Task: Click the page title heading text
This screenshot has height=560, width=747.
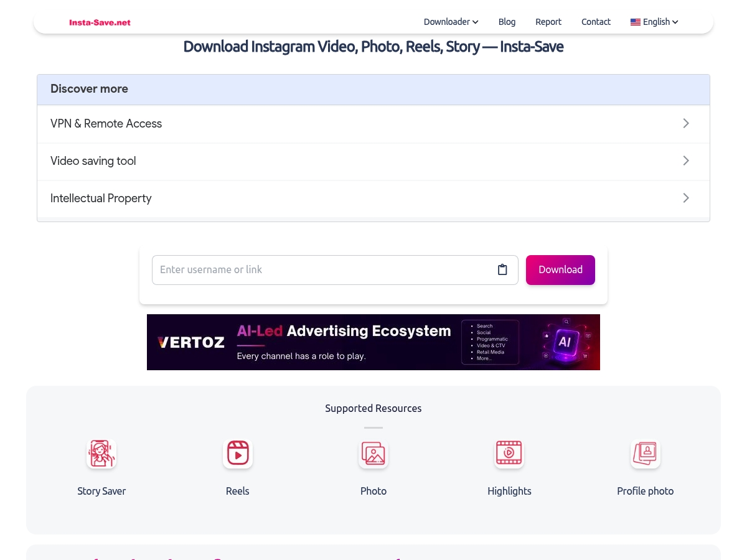Action: [374, 47]
